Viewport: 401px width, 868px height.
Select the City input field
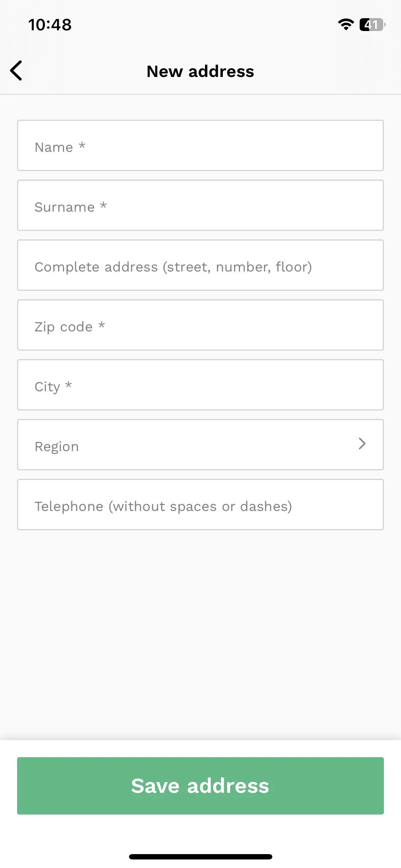200,385
